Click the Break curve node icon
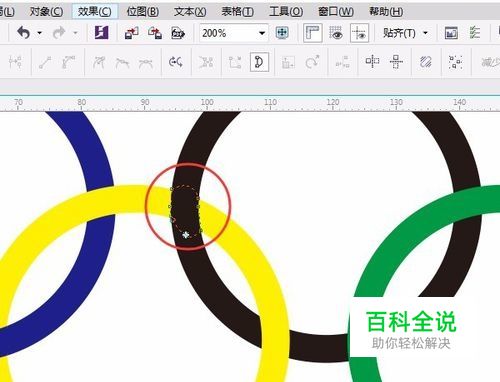This screenshot has width=500, height=382. (x=16, y=62)
